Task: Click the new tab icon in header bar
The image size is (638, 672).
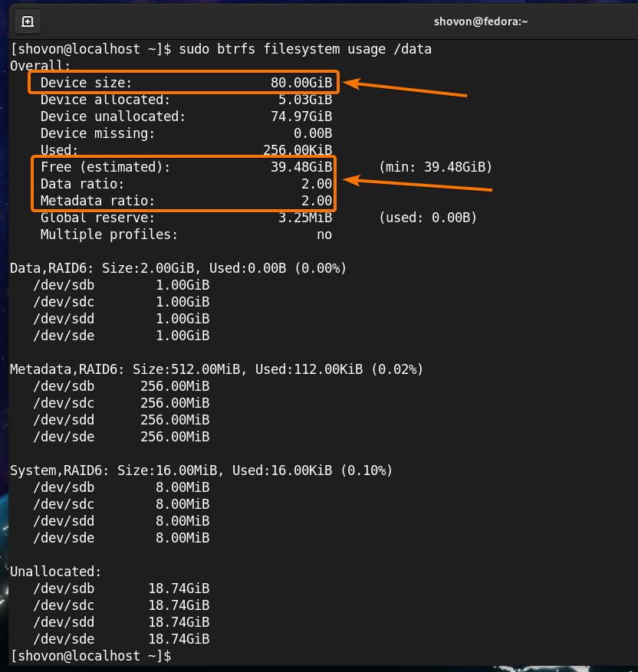Action: [28, 21]
